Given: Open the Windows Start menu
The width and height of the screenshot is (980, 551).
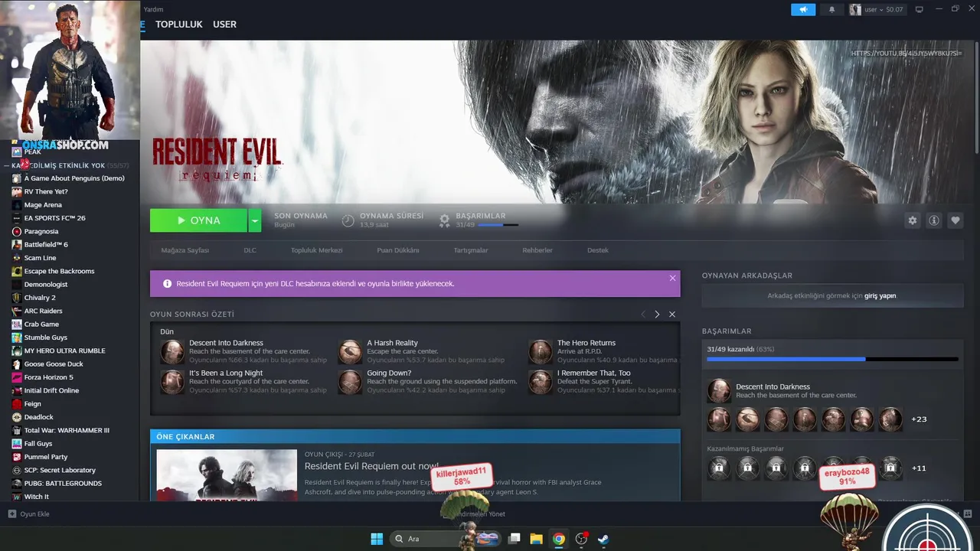Looking at the screenshot, I should 377,539.
